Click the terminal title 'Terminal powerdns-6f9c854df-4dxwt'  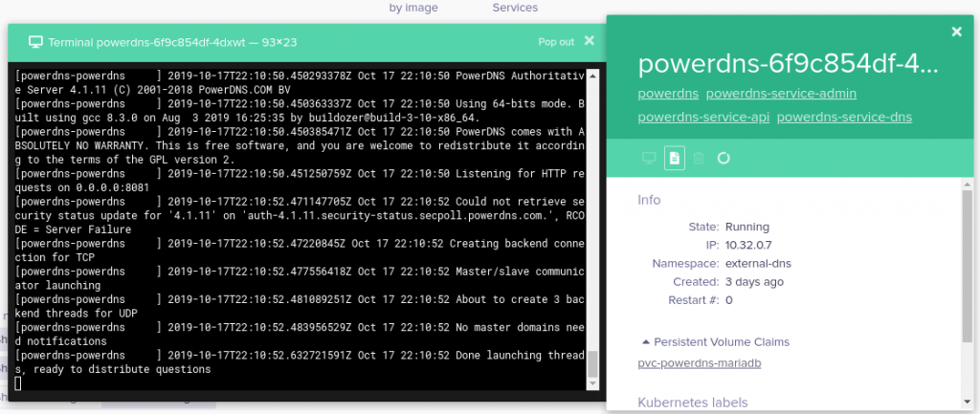click(172, 42)
